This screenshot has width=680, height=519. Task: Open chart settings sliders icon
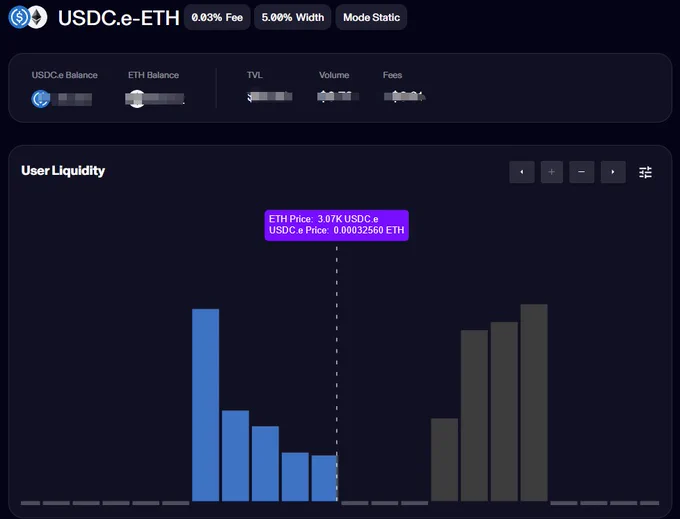click(x=645, y=172)
